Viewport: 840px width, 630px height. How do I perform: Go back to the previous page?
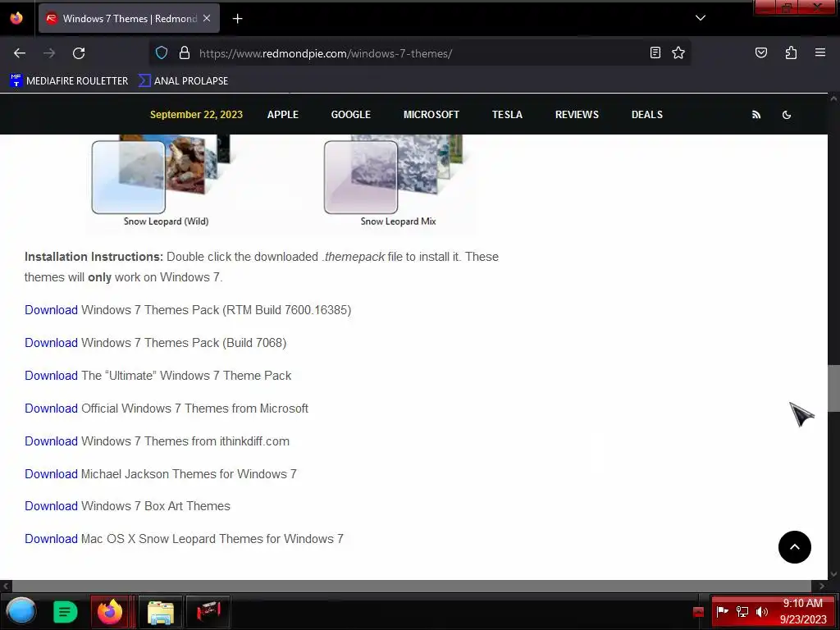[20, 53]
